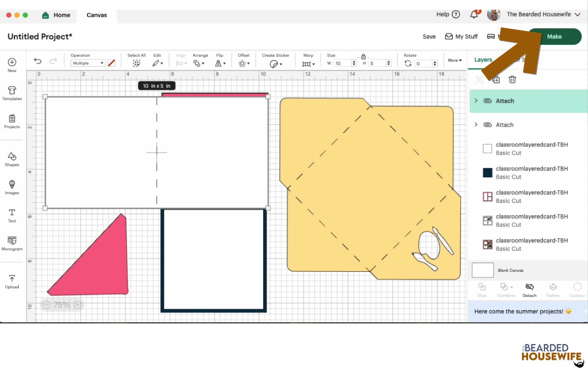588x374 pixels.
Task: Delete selected layer with trash icon
Action: 512,79
